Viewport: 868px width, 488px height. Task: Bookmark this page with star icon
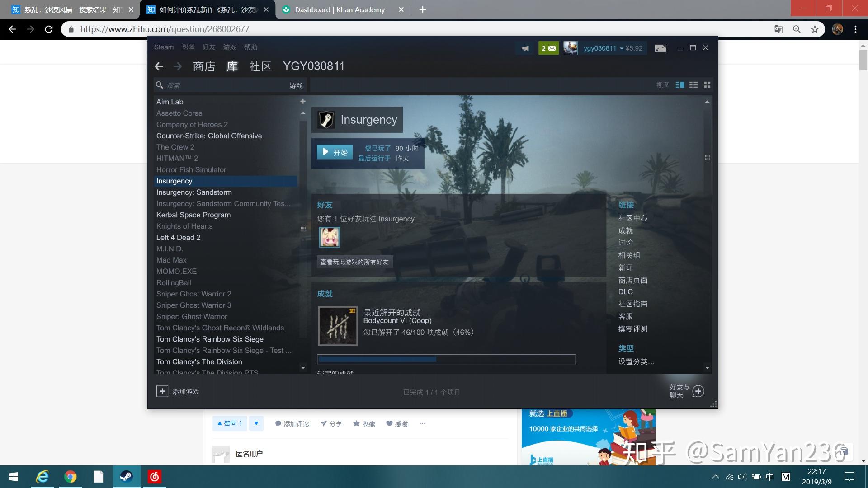(x=815, y=29)
